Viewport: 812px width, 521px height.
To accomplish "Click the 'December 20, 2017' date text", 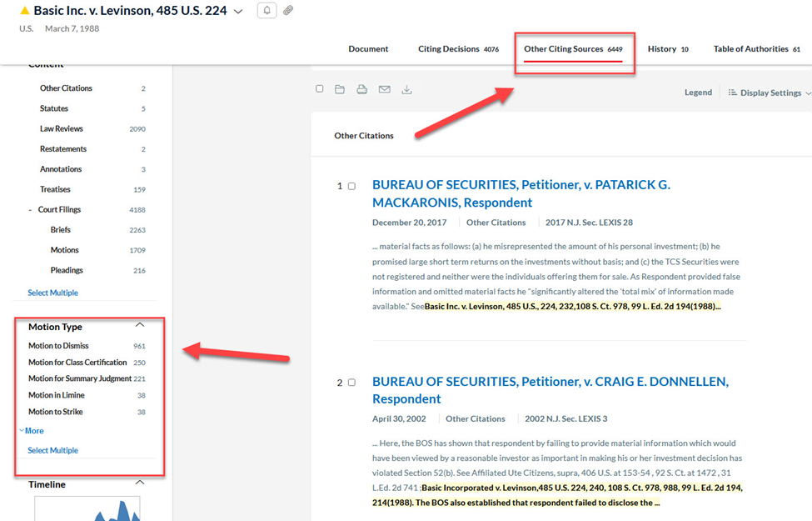I will point(409,223).
